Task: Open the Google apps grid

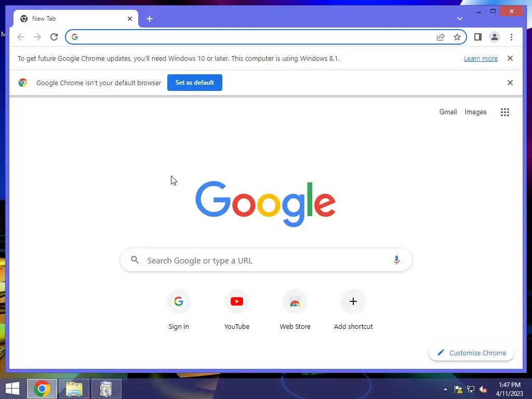Action: coord(505,112)
